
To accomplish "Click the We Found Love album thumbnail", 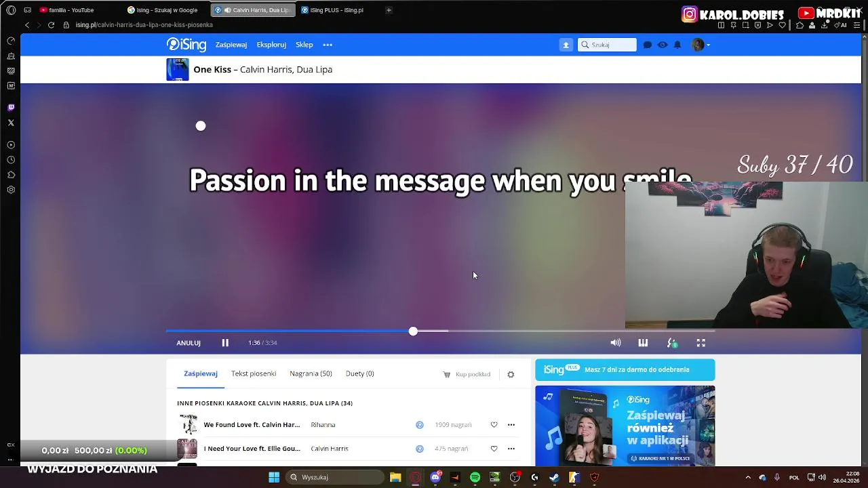I will pos(187,425).
